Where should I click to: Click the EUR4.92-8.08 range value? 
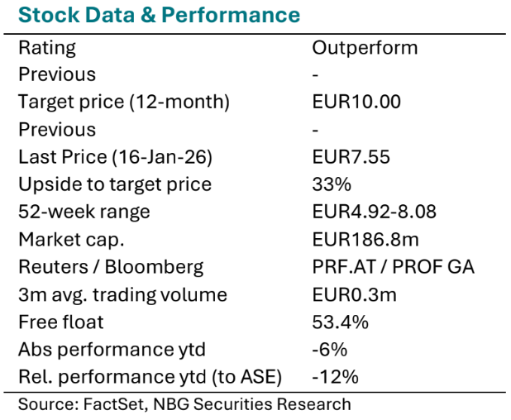(374, 212)
